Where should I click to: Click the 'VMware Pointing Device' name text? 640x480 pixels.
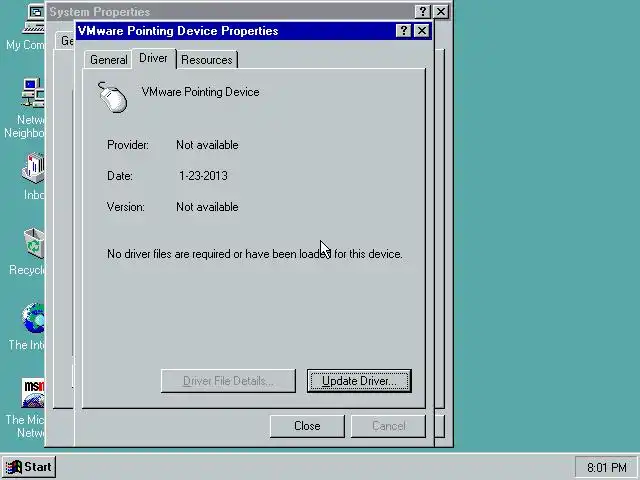(200, 92)
